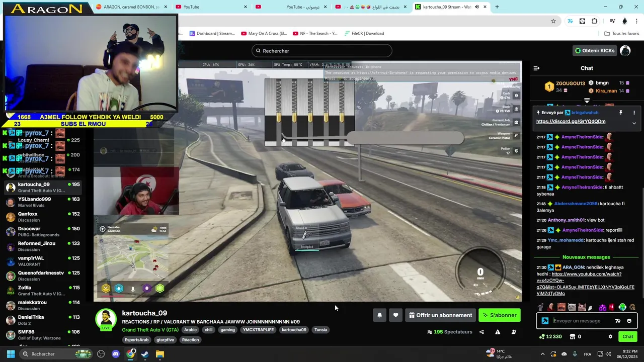Share the stream via share icon

[481, 332]
